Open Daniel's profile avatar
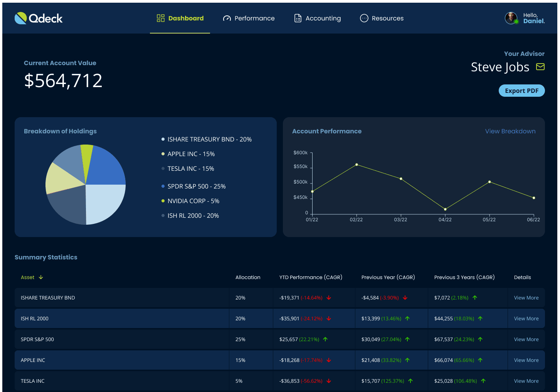Screen dimensions: 560x392 [511, 18]
